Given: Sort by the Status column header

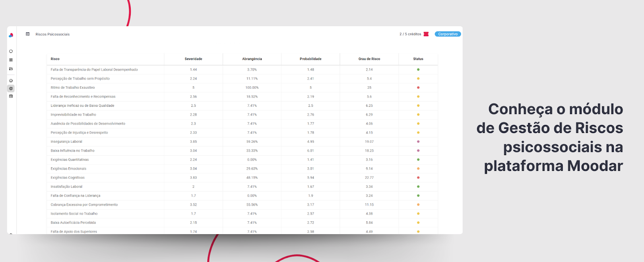Looking at the screenshot, I should pyautogui.click(x=418, y=59).
